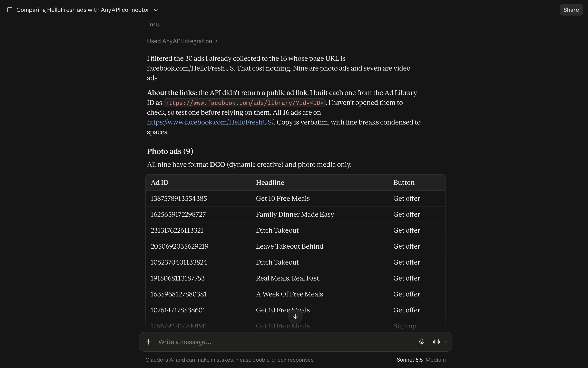Viewport: 588px width, 368px height.
Task: Activate voice mode waveform icon
Action: point(436,342)
